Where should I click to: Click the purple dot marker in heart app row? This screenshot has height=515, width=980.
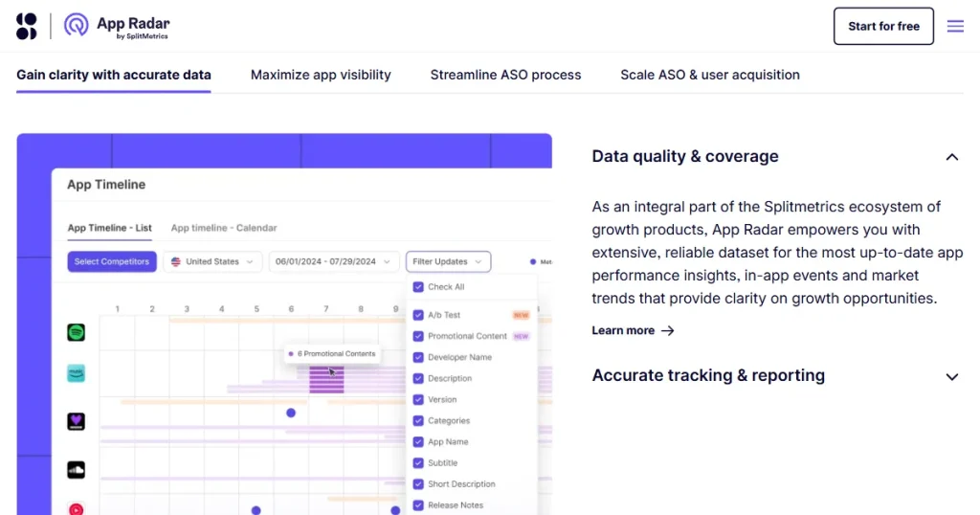click(x=291, y=414)
